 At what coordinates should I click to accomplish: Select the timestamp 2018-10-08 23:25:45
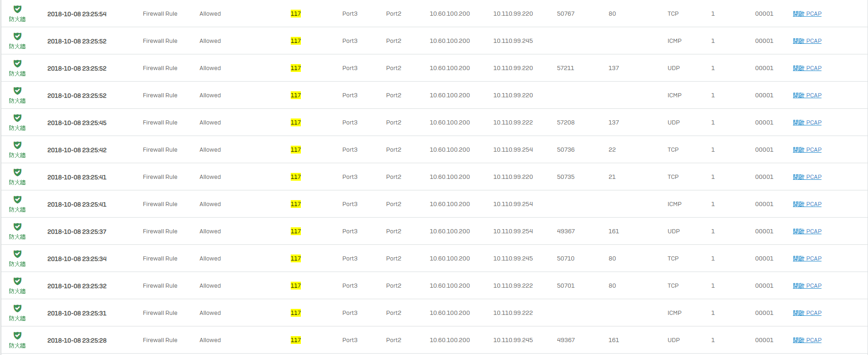click(77, 123)
